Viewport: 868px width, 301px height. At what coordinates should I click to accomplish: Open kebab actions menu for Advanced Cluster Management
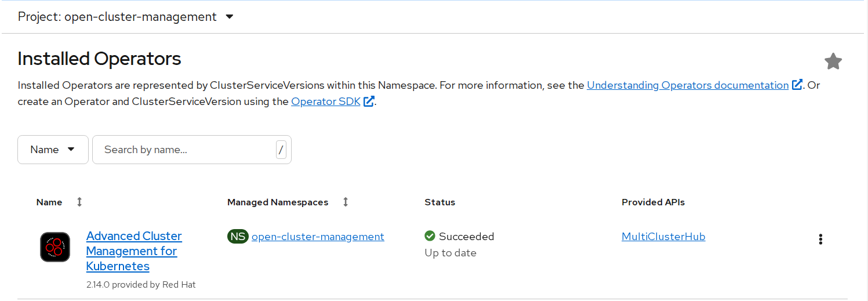point(820,240)
